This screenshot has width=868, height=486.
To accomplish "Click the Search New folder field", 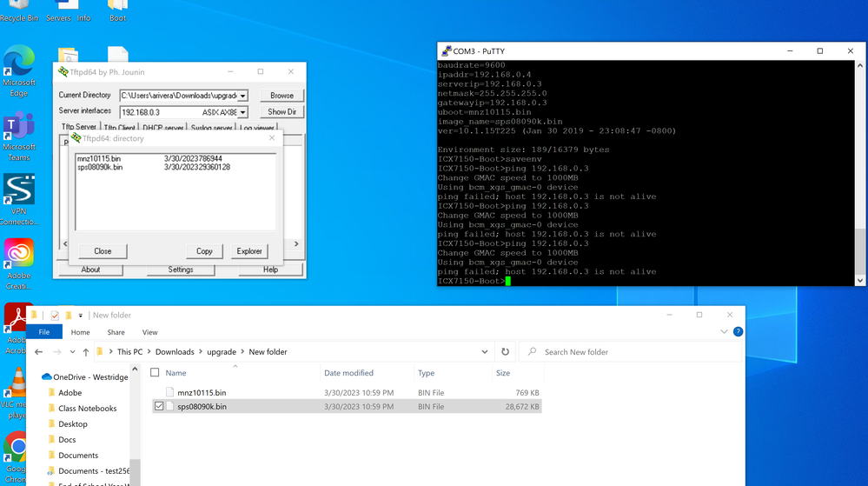I will (634, 352).
